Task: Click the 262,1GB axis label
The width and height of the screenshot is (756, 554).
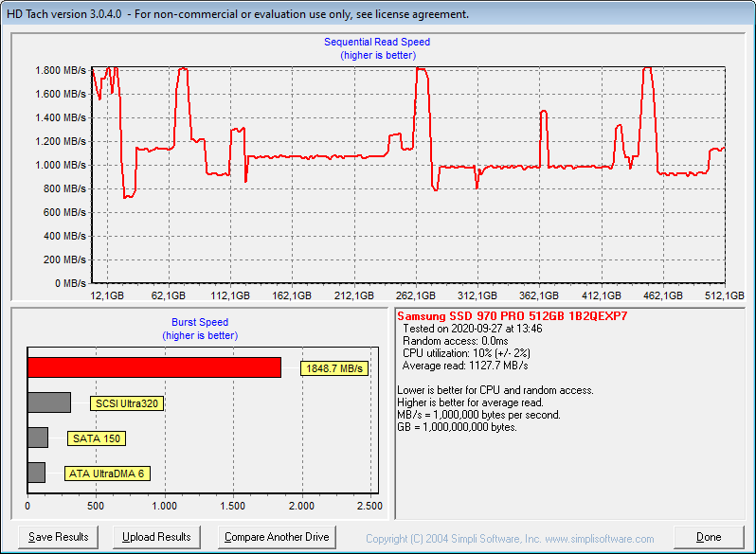Action: pos(416,295)
